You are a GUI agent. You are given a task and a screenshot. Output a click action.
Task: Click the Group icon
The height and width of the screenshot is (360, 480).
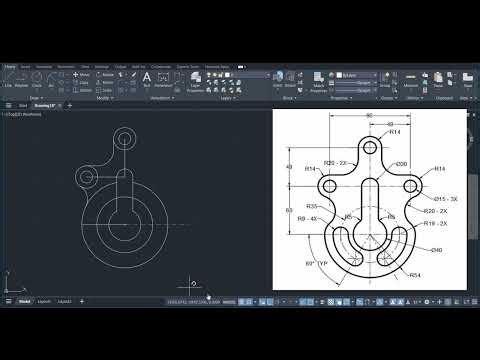[385, 79]
